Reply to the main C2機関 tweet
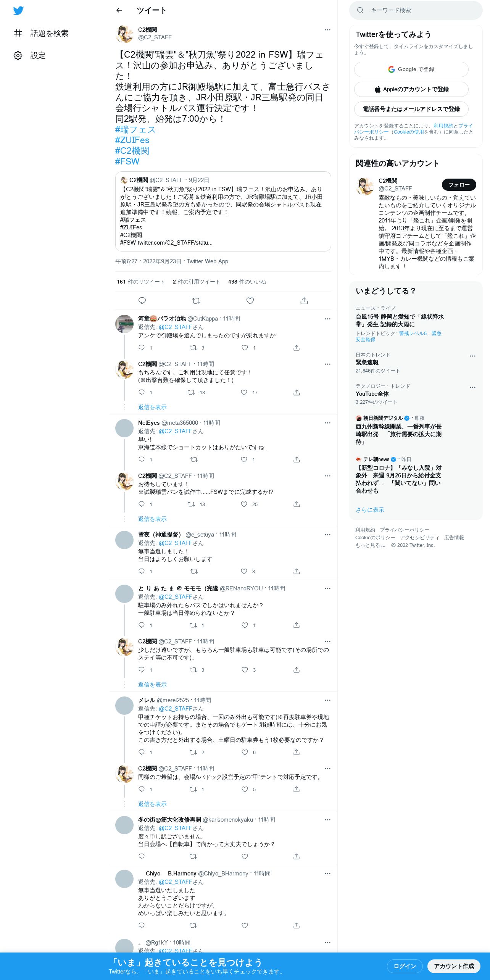490x980 pixels. (x=142, y=301)
